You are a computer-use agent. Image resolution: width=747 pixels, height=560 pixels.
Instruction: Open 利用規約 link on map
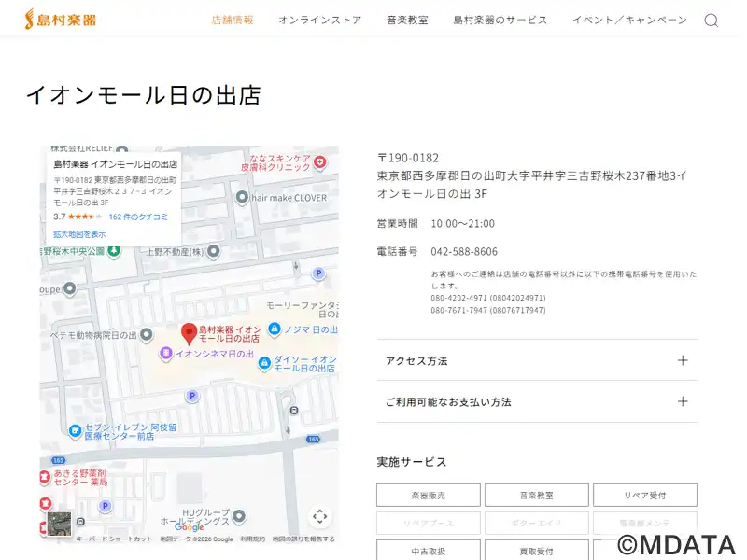(x=252, y=539)
